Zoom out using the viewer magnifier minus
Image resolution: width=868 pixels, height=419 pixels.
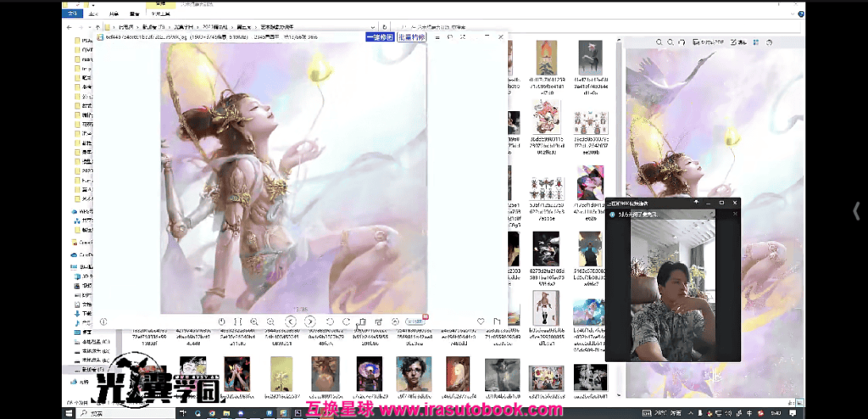(270, 321)
